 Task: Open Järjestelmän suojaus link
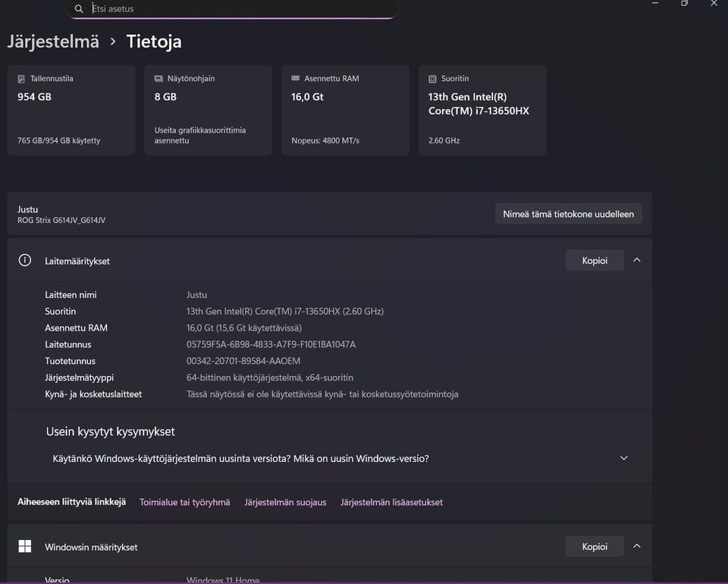tap(285, 502)
